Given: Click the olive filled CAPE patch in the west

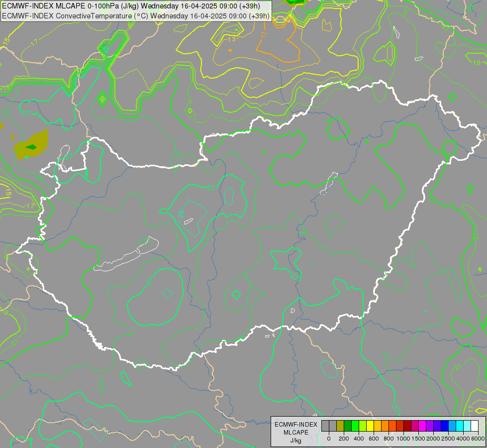Looking at the screenshot, I should 31,144.
